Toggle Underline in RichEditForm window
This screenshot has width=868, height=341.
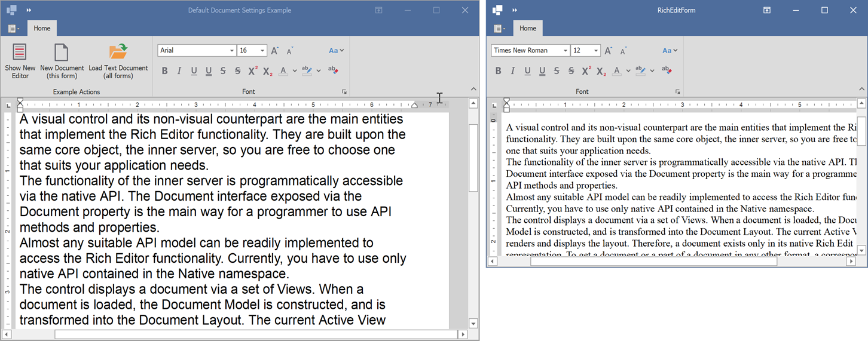527,70
